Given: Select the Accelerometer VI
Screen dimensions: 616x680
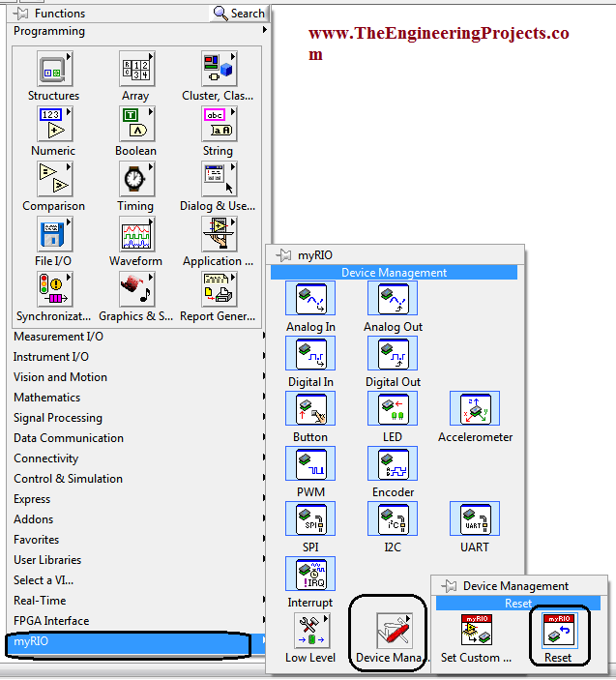Looking at the screenshot, I should pos(475,408).
